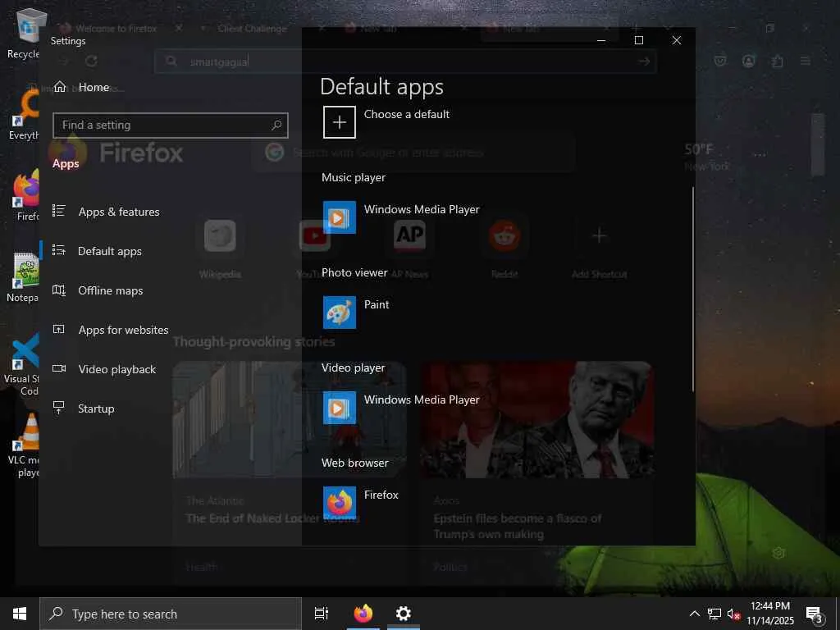Select the Client Challenge tab in Firefox
Screen dimensions: 840x630
252,29
